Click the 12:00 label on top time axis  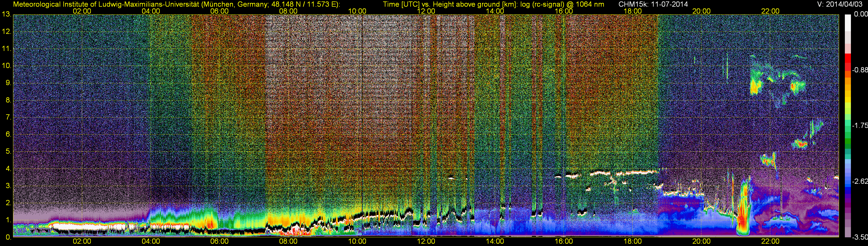(x=426, y=11)
